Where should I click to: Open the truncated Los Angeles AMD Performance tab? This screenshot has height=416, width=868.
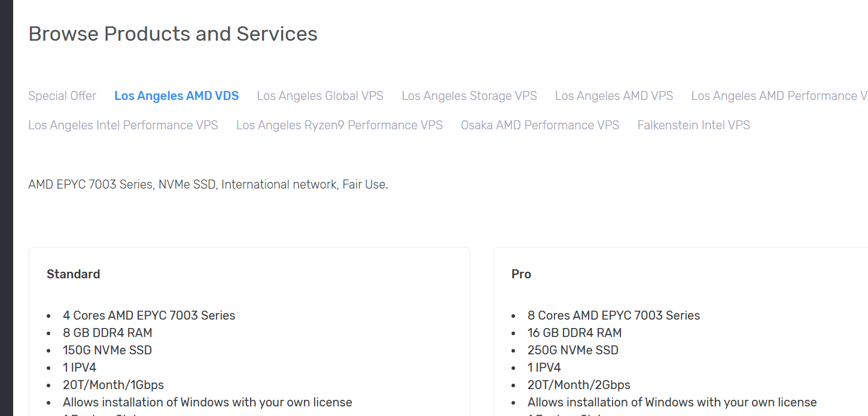point(779,96)
